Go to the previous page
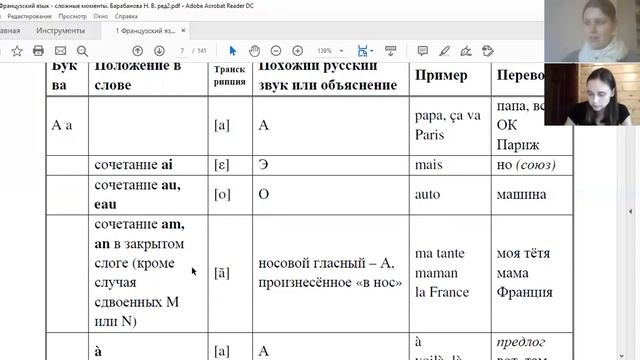 click(x=138, y=51)
